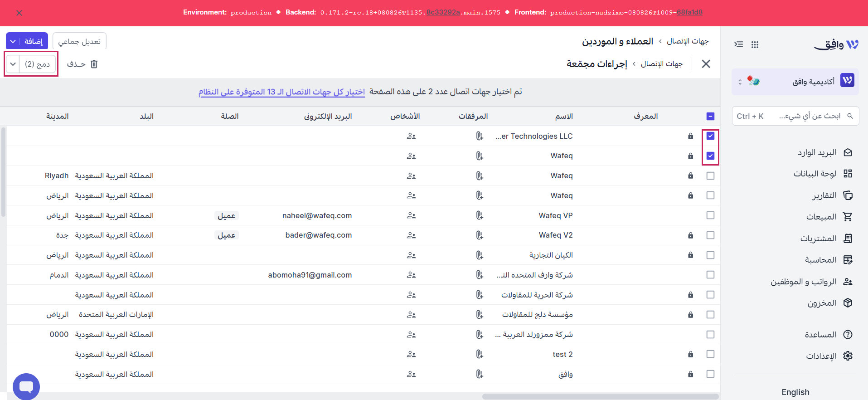The image size is (868, 400).
Task: Switch language to English
Action: click(x=795, y=392)
